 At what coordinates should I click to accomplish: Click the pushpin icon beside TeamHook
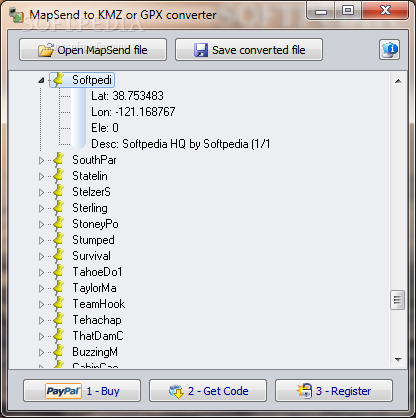(59, 303)
